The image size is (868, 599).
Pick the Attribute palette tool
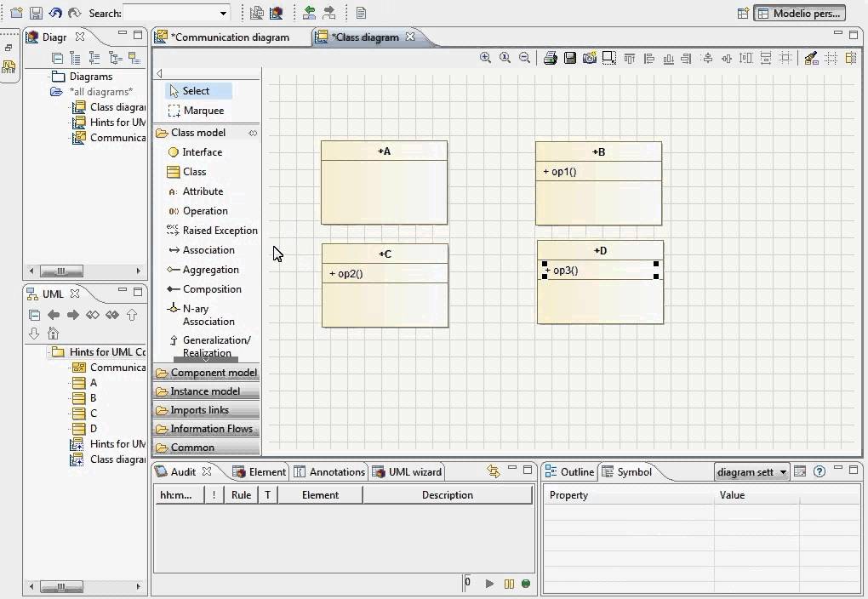(x=196, y=191)
